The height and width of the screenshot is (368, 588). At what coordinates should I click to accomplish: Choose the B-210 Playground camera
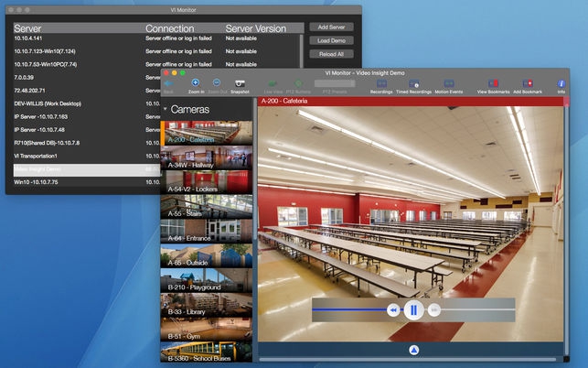tap(207, 287)
